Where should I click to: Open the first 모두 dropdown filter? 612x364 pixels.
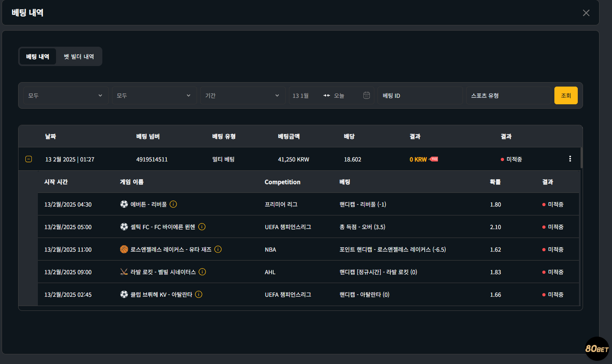pyautogui.click(x=66, y=95)
